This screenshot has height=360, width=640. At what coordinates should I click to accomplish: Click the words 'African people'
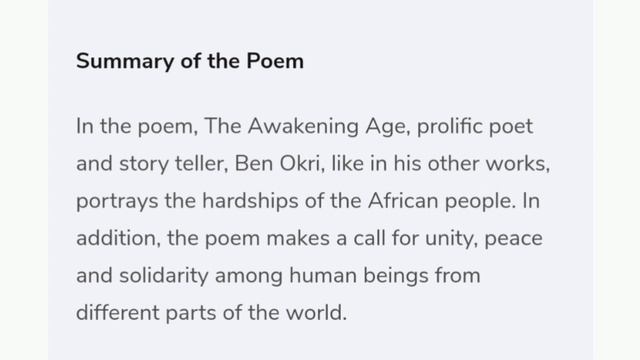tap(439, 201)
